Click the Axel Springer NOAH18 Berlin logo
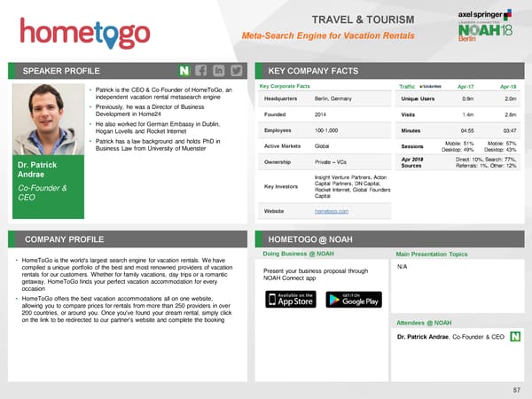 [485, 26]
